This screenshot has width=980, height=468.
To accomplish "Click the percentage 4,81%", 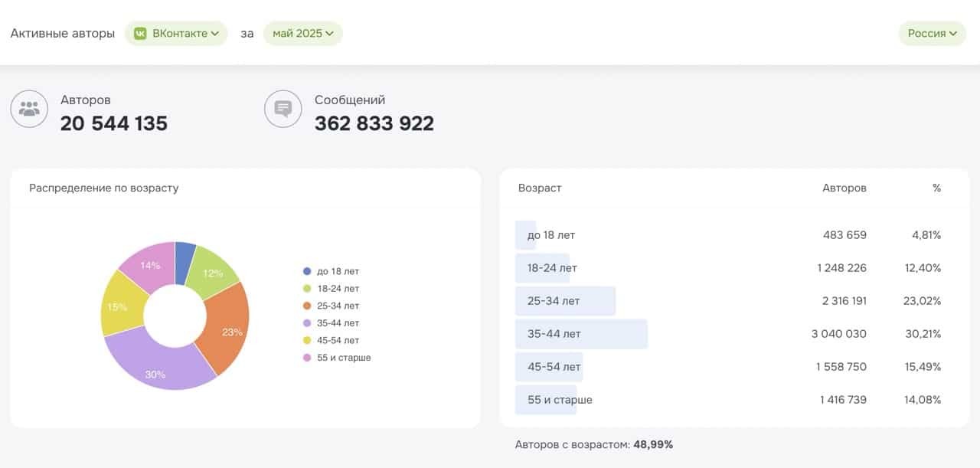I will [926, 235].
